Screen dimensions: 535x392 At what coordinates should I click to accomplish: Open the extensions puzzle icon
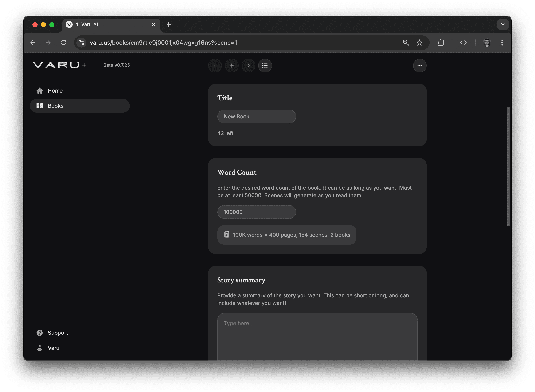[x=441, y=43]
